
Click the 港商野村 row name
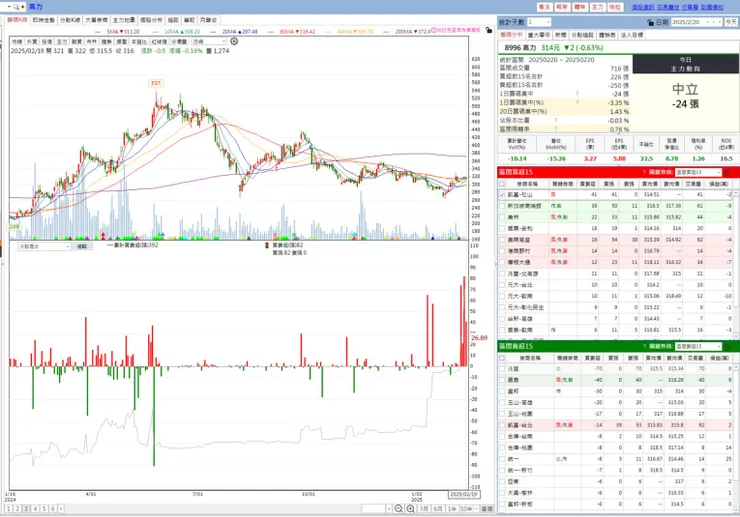(x=519, y=251)
